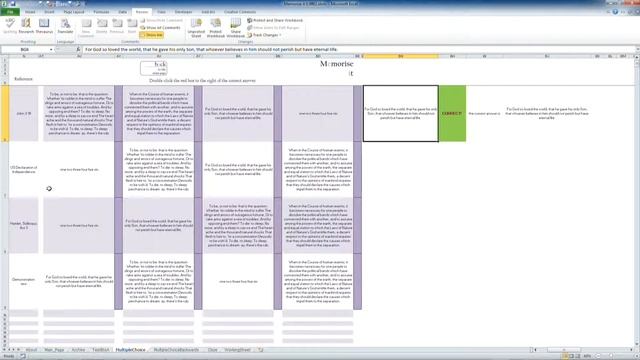Click the insert function fx icon
This screenshot has height=360, width=640.
(78, 49)
